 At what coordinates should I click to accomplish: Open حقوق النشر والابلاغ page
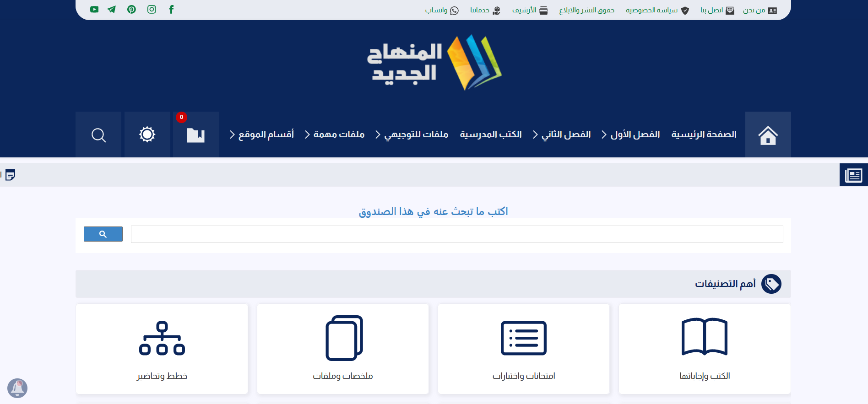587,10
